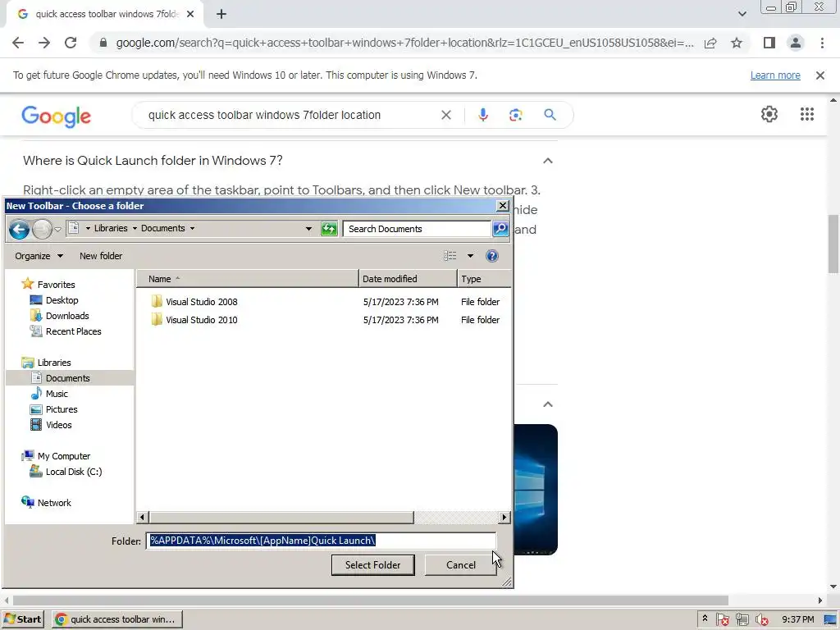The width and height of the screenshot is (840, 630).
Task: Reload the Chrome page
Action: click(71, 43)
